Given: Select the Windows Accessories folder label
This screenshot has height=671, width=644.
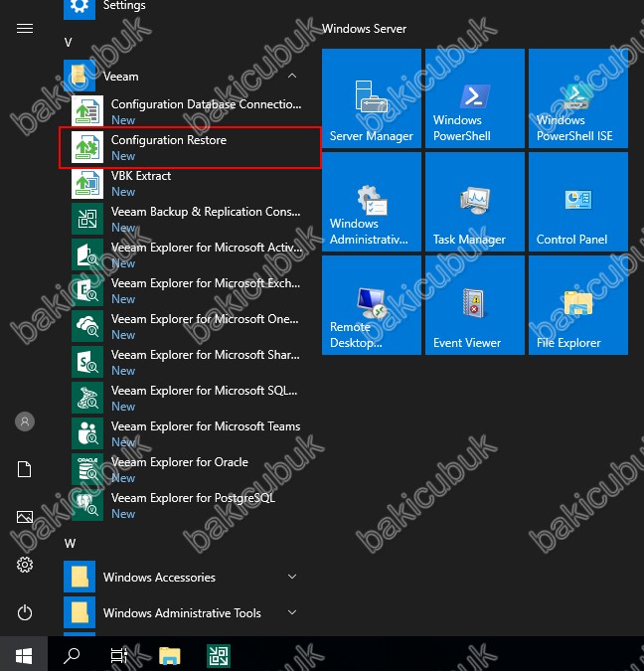Looking at the screenshot, I should pos(159,578).
